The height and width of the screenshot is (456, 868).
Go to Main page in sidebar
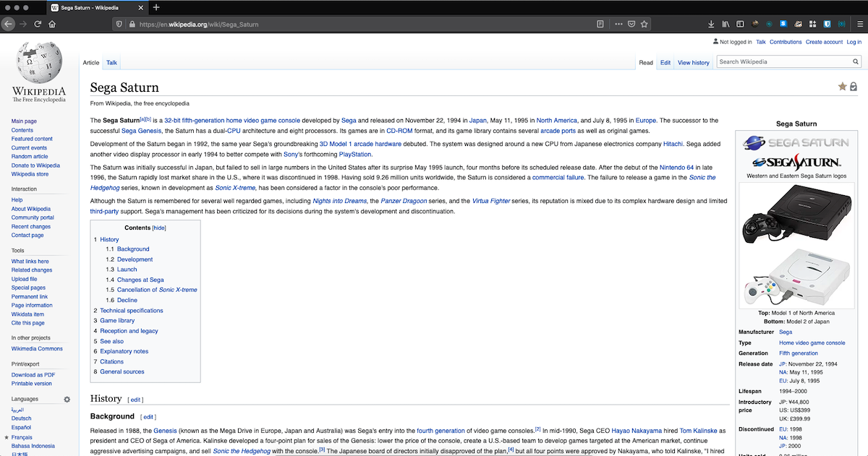(24, 121)
